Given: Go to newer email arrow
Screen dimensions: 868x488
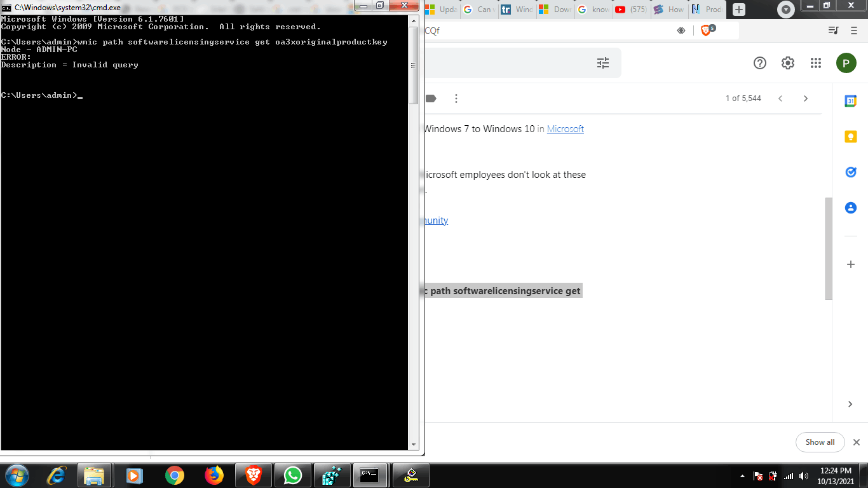Looking at the screenshot, I should [780, 98].
